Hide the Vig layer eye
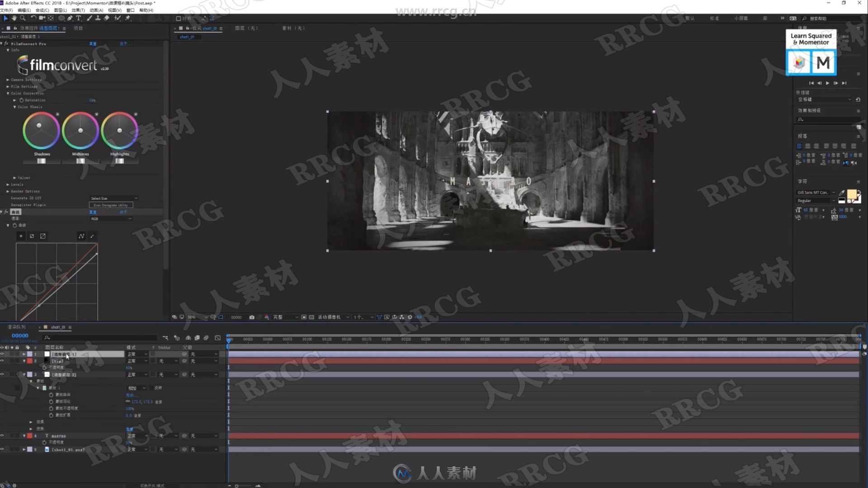The width and height of the screenshot is (868, 488). point(2,361)
